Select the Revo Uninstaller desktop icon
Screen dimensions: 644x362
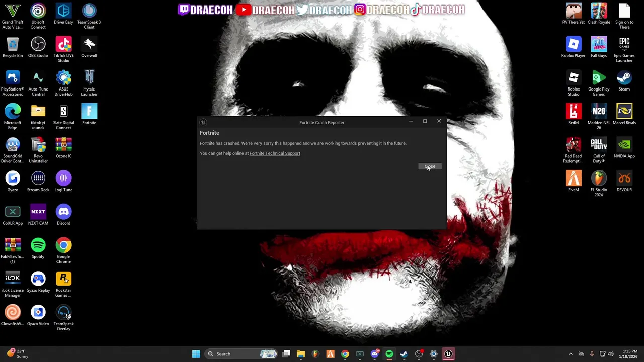point(38,150)
